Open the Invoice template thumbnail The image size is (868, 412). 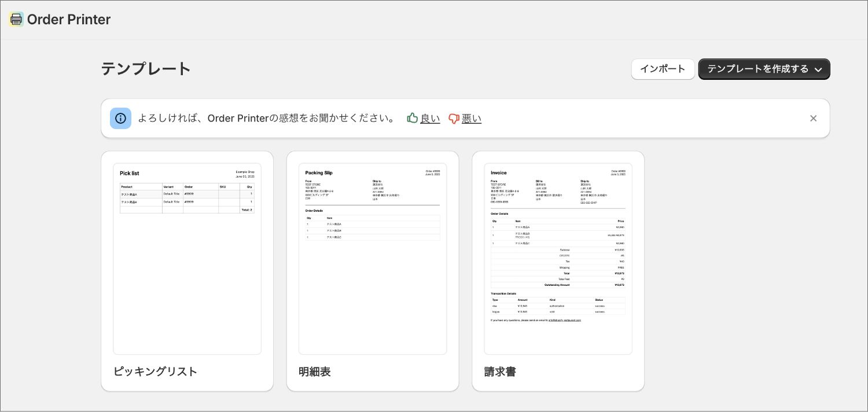pos(558,259)
